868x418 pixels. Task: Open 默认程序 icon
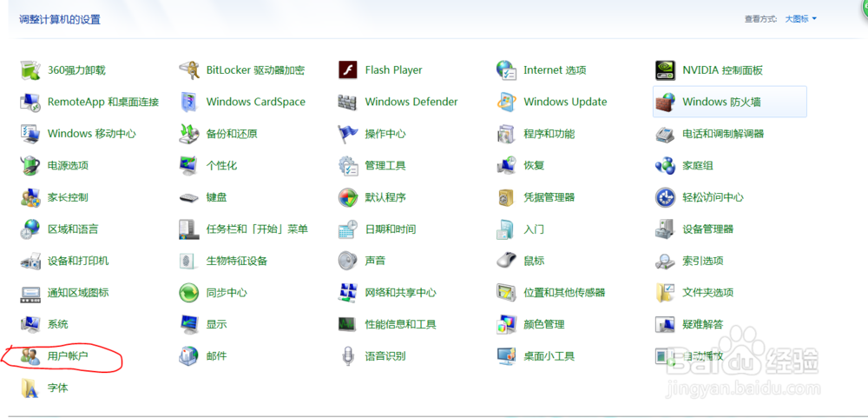coord(347,197)
